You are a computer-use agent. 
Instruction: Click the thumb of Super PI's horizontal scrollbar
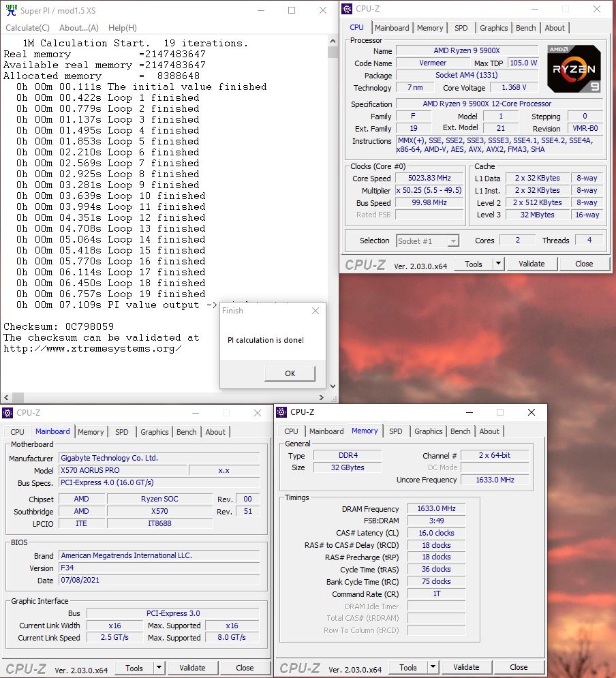[18, 397]
